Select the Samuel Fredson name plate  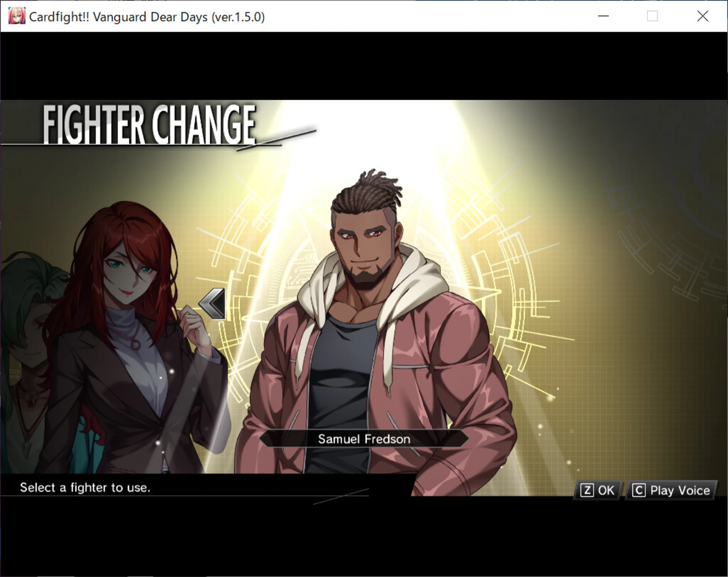364,439
